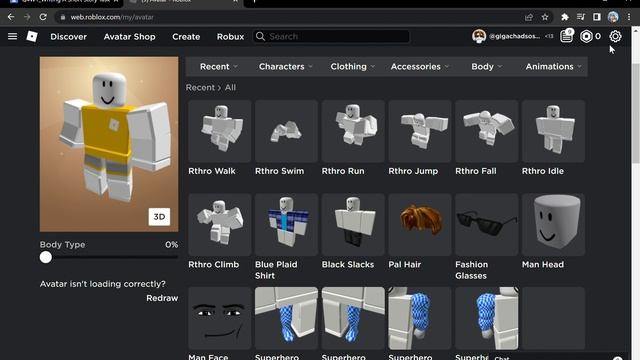Click in the Roblox search field
Image resolution: width=640 pixels, height=360 pixels.
click(331, 36)
